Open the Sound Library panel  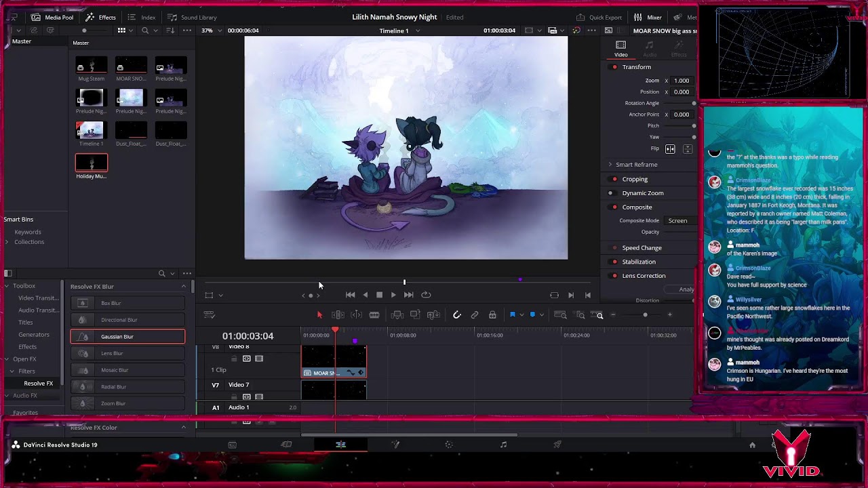point(192,17)
